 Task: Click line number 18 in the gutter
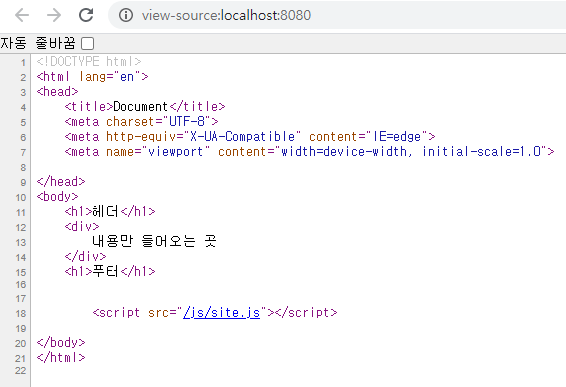click(21, 314)
